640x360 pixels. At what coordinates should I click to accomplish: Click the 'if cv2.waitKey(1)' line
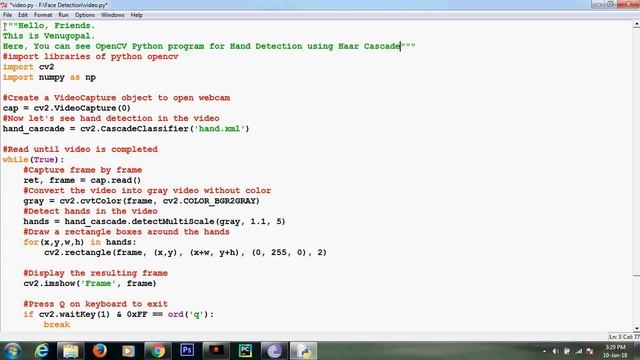[x=118, y=314]
